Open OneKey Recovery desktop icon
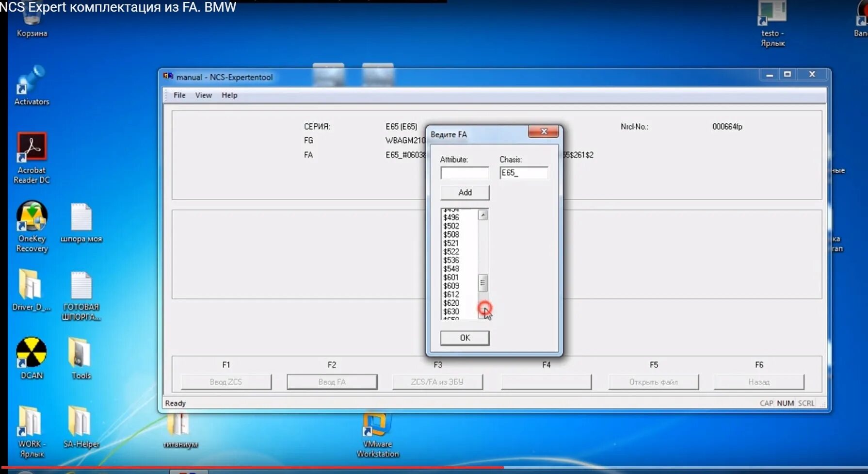The height and width of the screenshot is (474, 868). point(32,227)
